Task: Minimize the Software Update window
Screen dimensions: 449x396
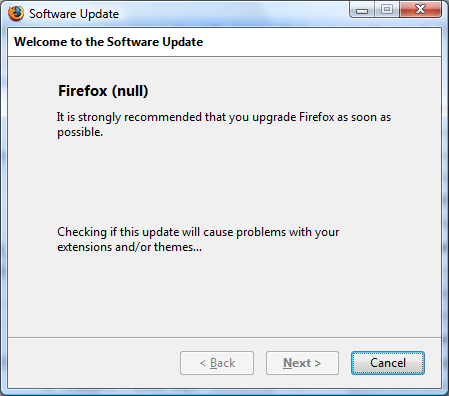Action: tap(362, 10)
